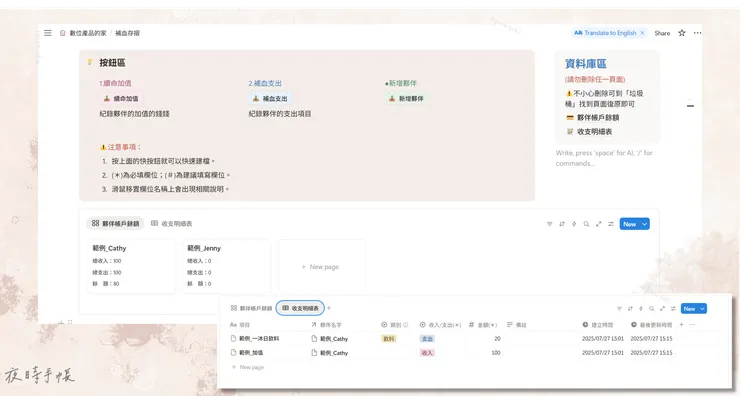Click the breadcrumb home page icon
The height and width of the screenshot is (396, 740).
click(62, 33)
